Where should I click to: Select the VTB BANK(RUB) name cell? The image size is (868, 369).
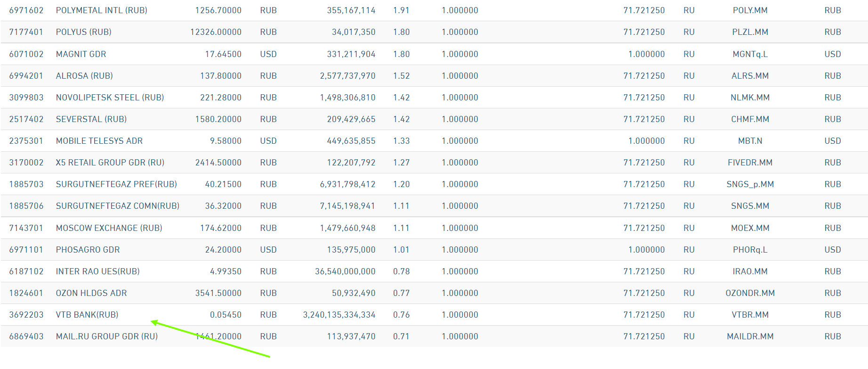point(87,315)
